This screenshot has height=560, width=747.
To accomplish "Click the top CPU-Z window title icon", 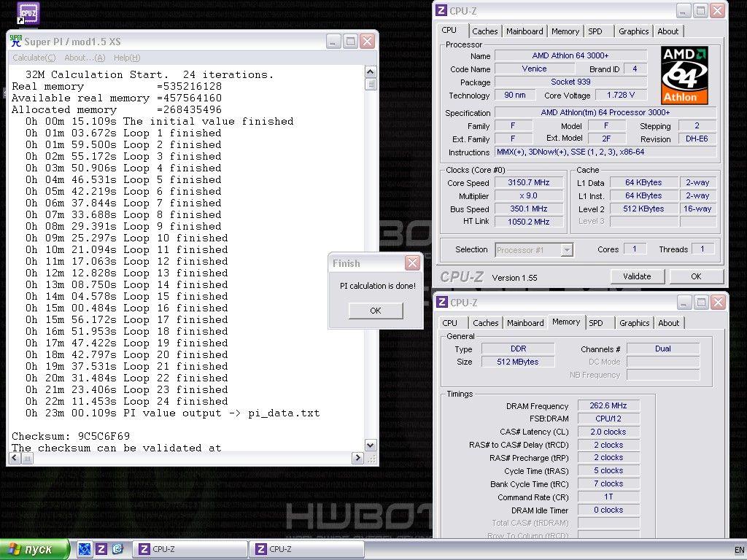I will (x=441, y=10).
